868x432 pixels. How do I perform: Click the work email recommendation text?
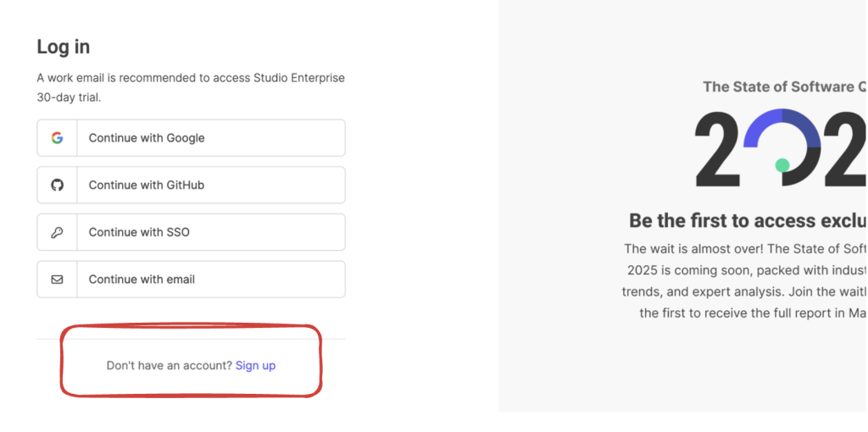191,78
